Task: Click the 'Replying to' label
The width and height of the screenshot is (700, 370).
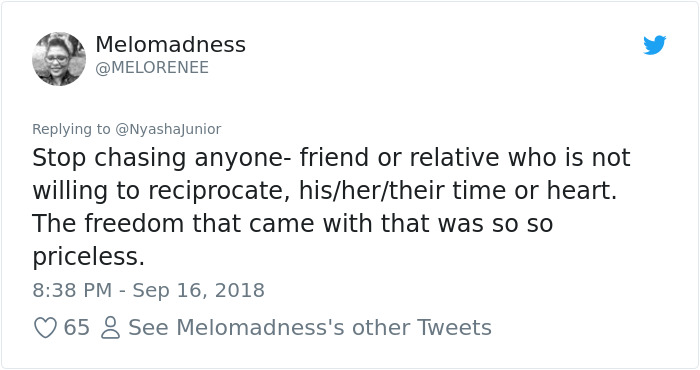Action: [x=71, y=129]
